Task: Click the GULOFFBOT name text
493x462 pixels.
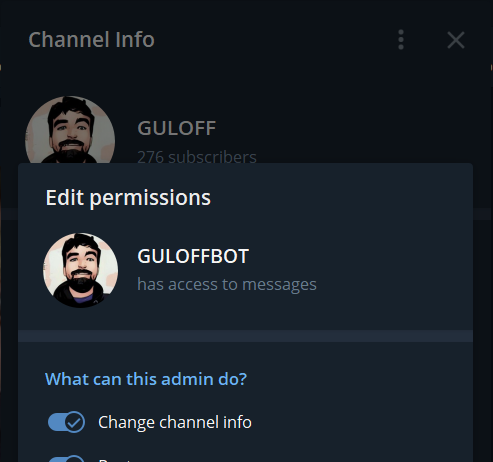Action: (193, 256)
